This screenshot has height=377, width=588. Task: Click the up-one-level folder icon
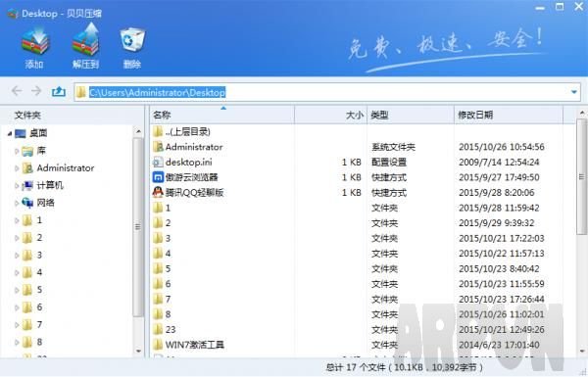pyautogui.click(x=59, y=91)
